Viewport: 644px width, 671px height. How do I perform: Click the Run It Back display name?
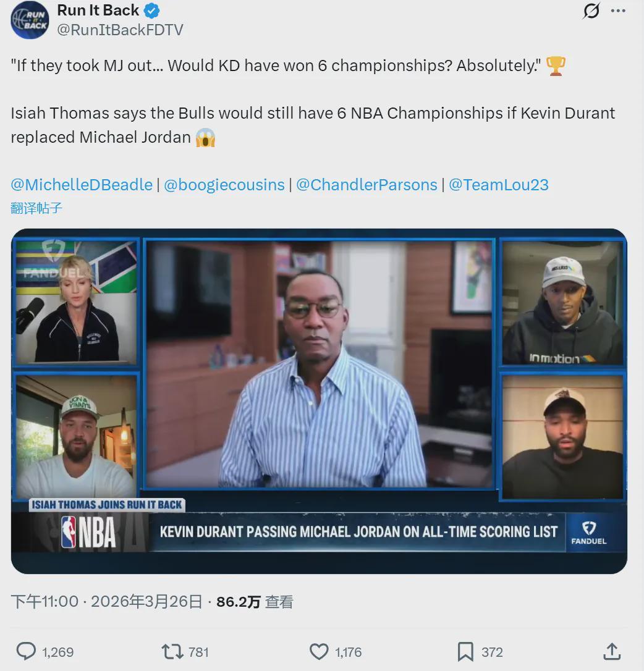tap(98, 11)
